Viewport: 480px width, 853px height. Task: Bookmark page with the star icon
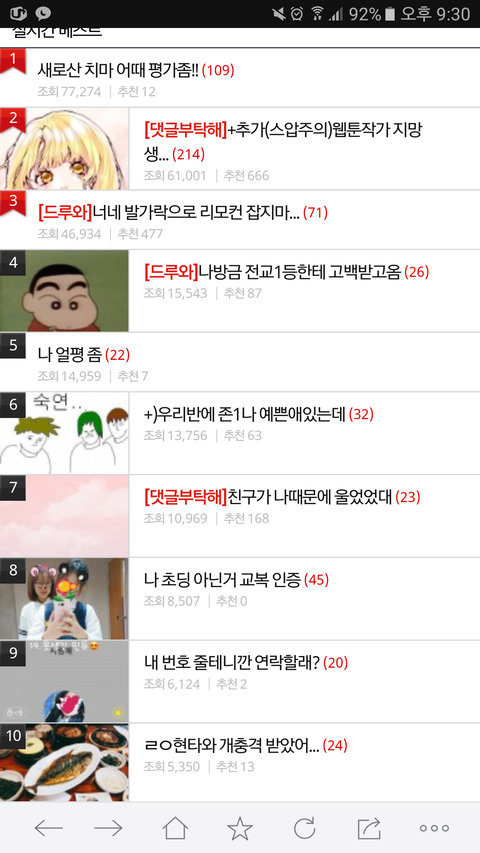(240, 828)
